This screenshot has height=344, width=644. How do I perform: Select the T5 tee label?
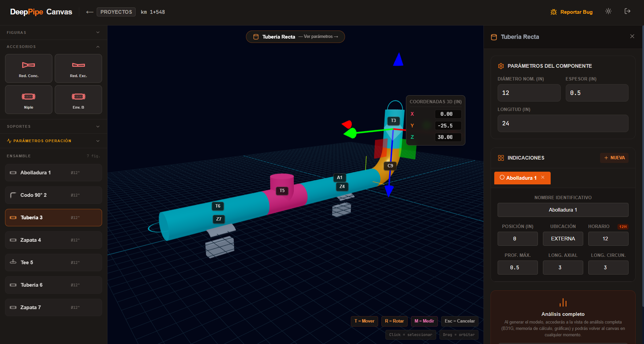(282, 190)
